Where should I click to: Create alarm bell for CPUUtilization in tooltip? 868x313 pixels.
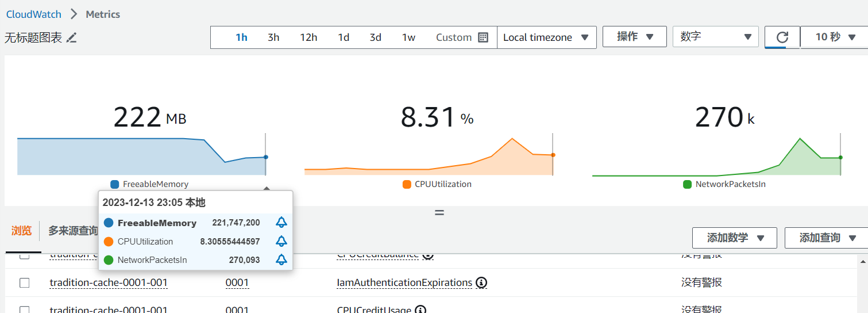point(281,241)
